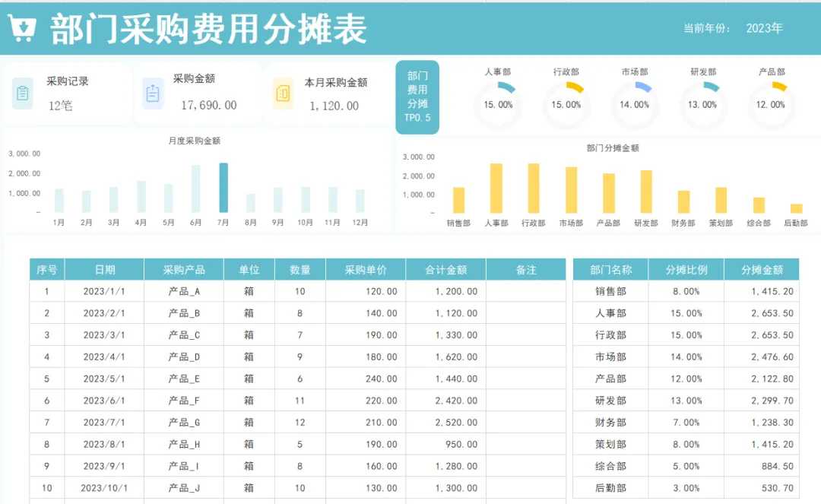This screenshot has height=504, width=821.
Task: Select the 研发部 13.00% donut gauge
Action: 702,105
